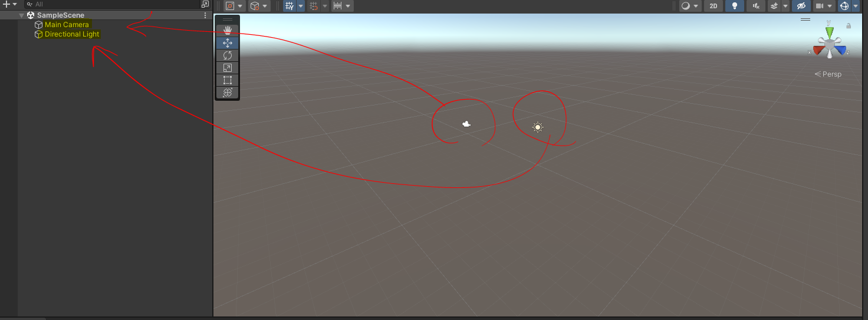Viewport: 868px width, 320px height.
Task: Toggle scene effects button
Action: tap(774, 6)
